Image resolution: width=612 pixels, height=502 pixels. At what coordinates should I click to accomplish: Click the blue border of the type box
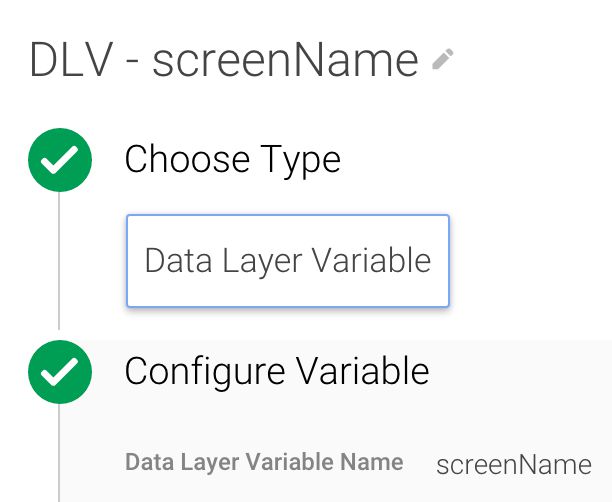(288, 215)
